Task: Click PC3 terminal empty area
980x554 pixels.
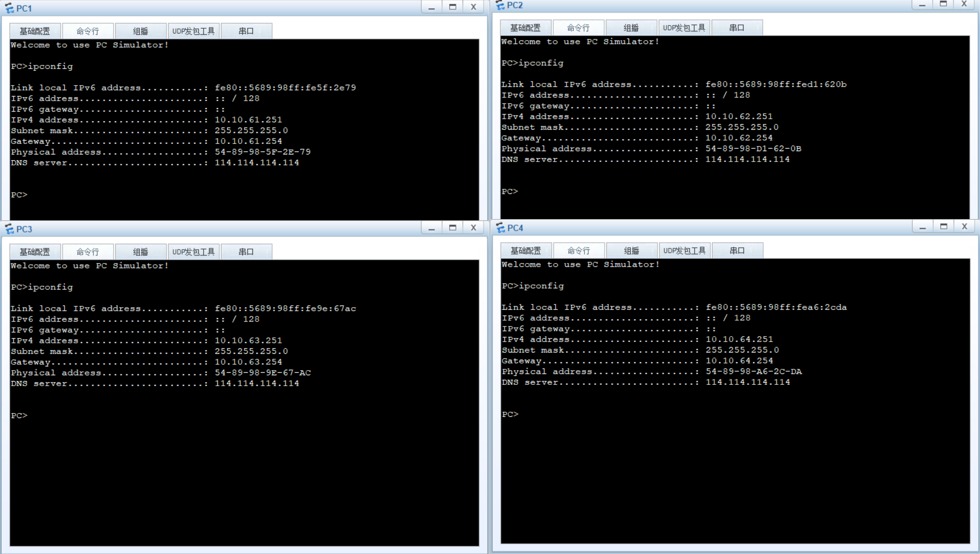Action: [243, 483]
